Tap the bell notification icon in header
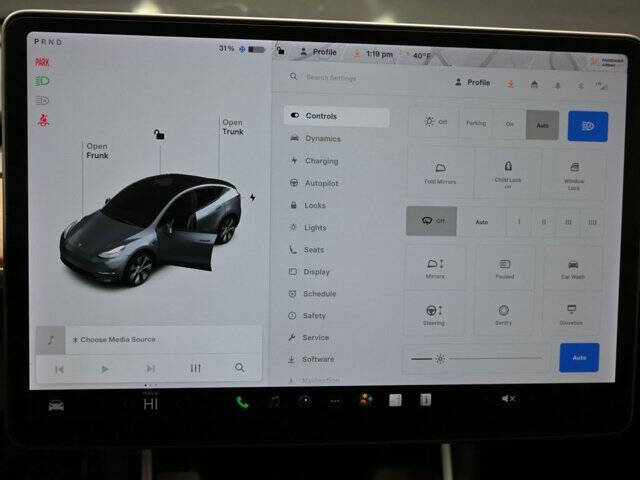Screen dimensions: 640x480 [x=558, y=85]
